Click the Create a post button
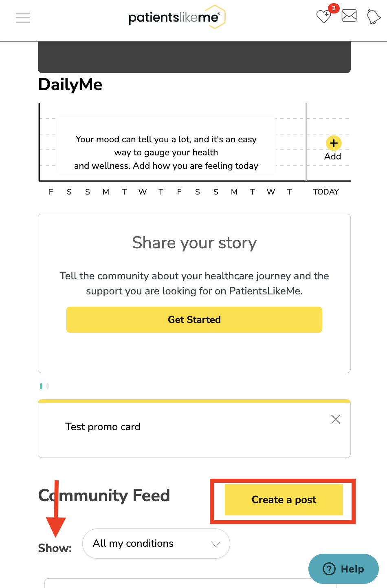Image resolution: width=387 pixels, height=588 pixels. [284, 500]
